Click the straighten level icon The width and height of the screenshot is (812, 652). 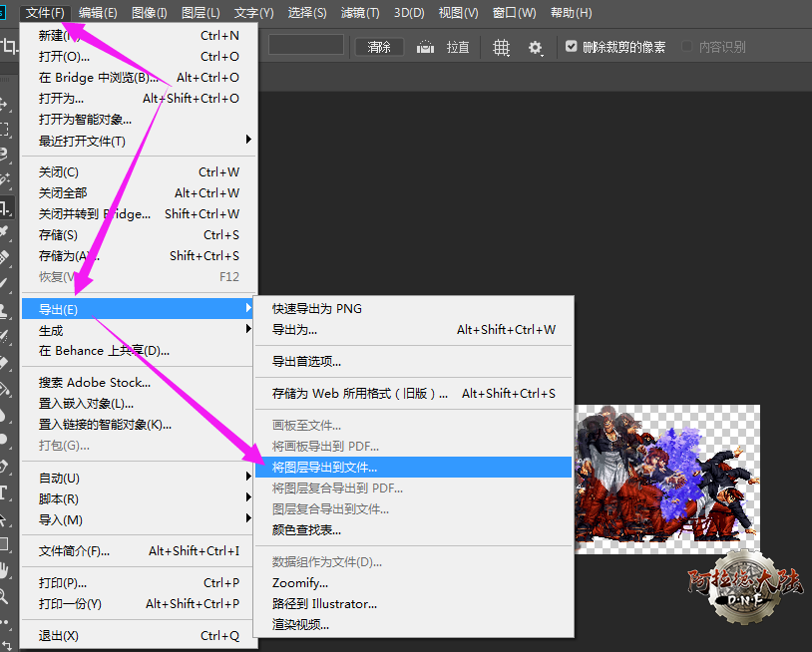click(426, 47)
